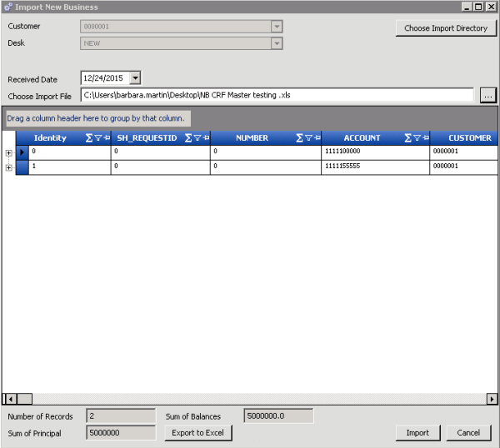Image resolution: width=500 pixels, height=448 pixels.
Task: Click the filter icon in NUMBER column header
Action: pos(307,138)
